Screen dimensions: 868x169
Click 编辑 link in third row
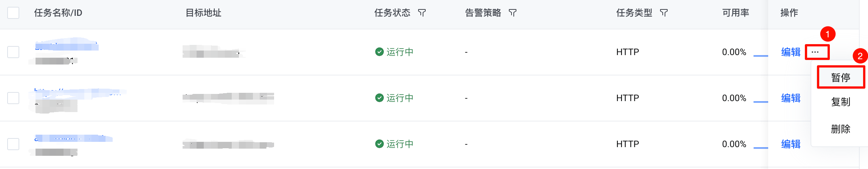point(791,144)
